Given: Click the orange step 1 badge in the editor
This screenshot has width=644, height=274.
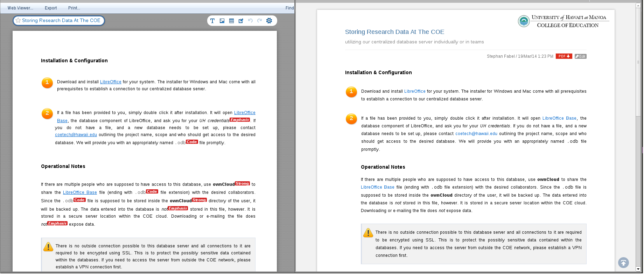Looking at the screenshot, I should [x=47, y=83].
